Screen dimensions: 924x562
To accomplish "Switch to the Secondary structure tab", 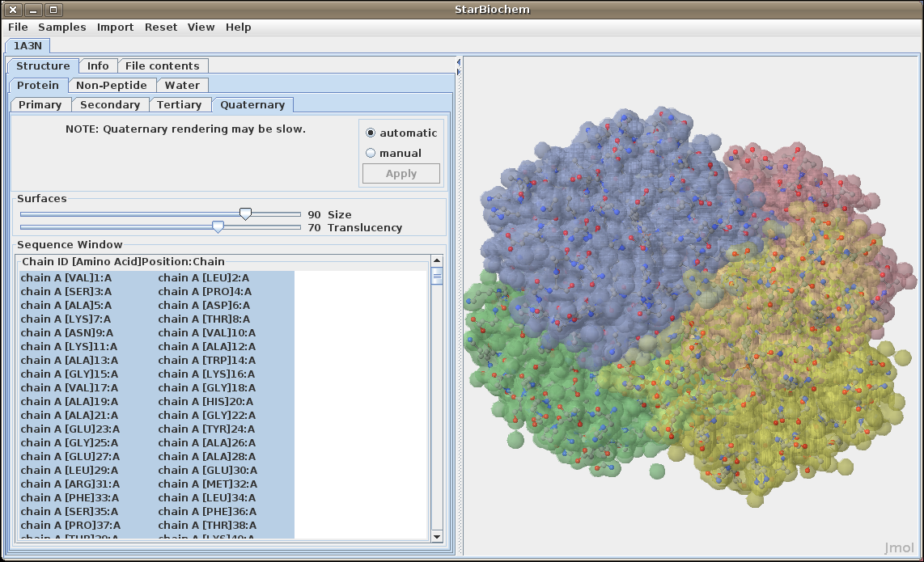I will click(110, 105).
